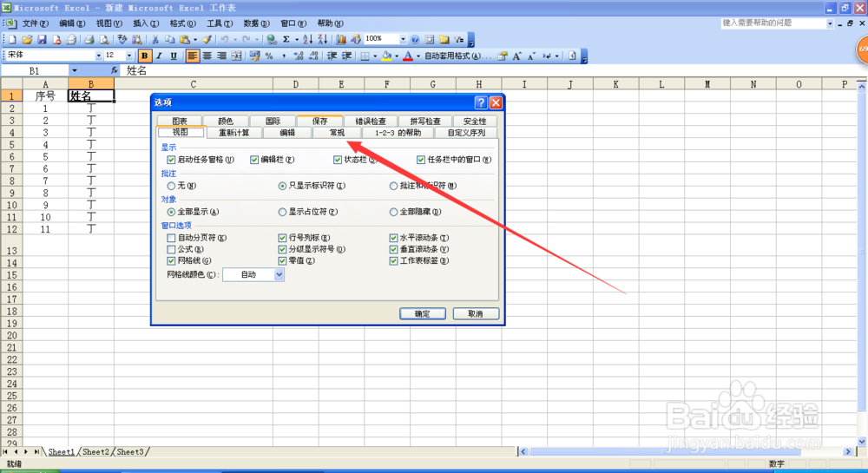Open the font name 宋体 dropdown
The height and width of the screenshot is (473, 868).
pyautogui.click(x=99, y=56)
